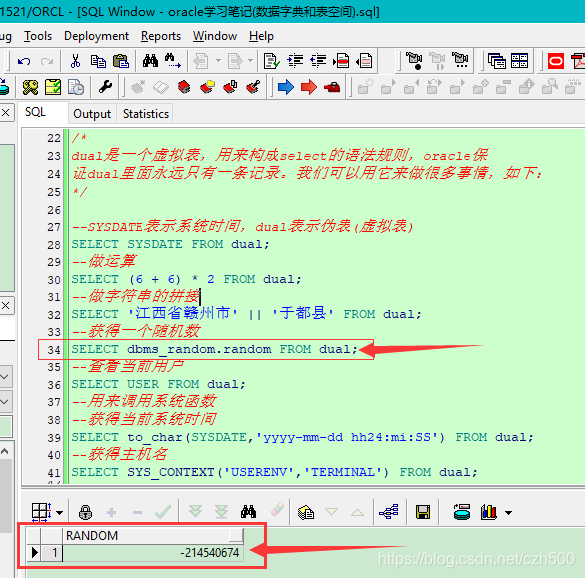585x578 pixels.
Task: Expand the chart button dropdown arrow
Action: point(508,513)
